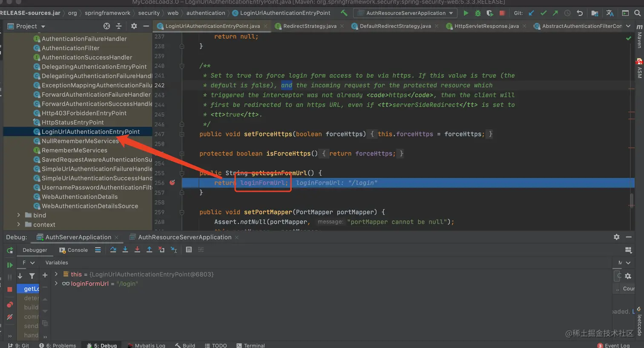Viewport: 644px width, 348px height.
Task: Open the TODO tool window
Action: (x=216, y=345)
